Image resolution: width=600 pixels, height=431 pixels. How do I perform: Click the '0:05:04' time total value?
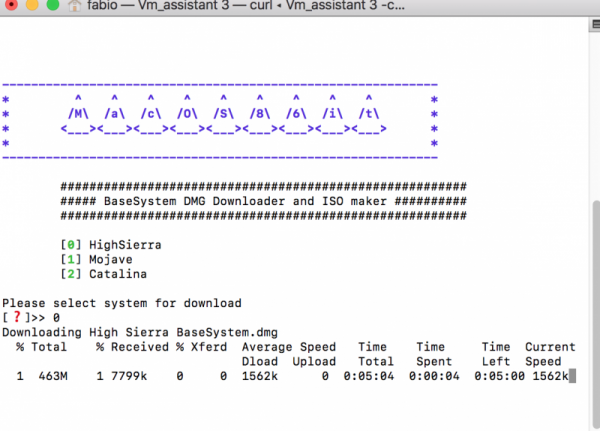tap(368, 376)
